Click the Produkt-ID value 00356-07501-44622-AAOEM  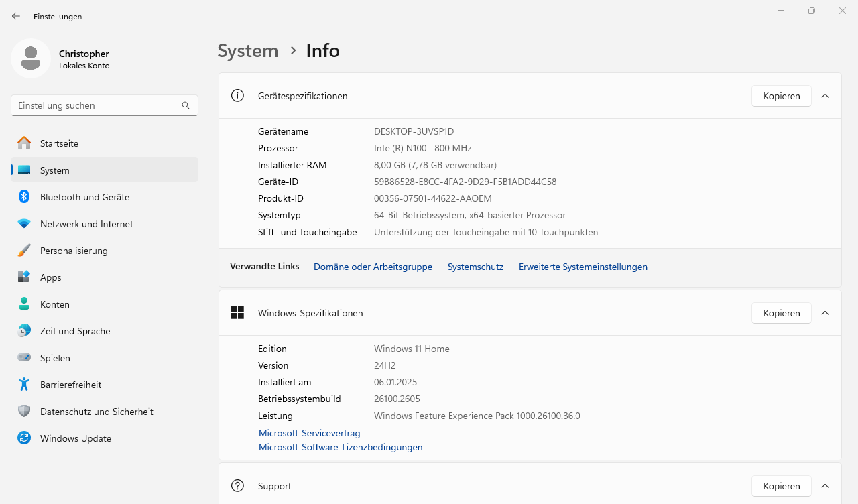[x=433, y=198]
